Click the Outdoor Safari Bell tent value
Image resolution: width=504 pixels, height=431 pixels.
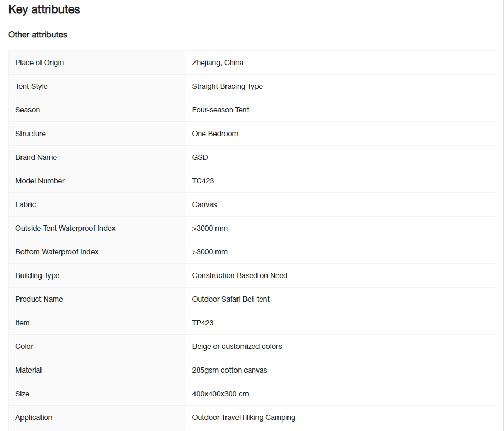pyautogui.click(x=231, y=299)
